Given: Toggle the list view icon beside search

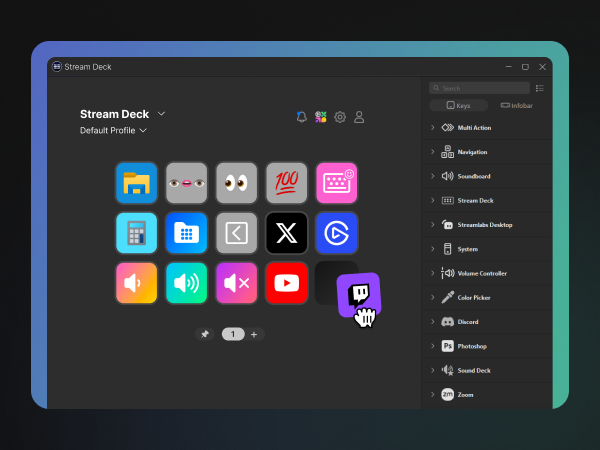Looking at the screenshot, I should (540, 88).
